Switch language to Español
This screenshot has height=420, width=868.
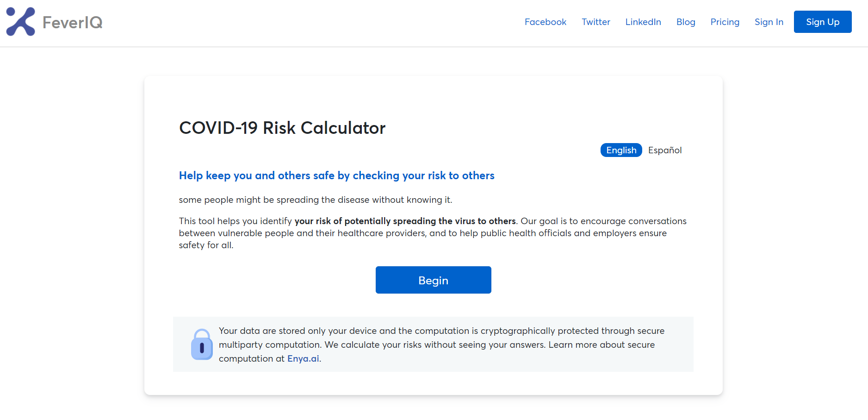[x=664, y=150]
